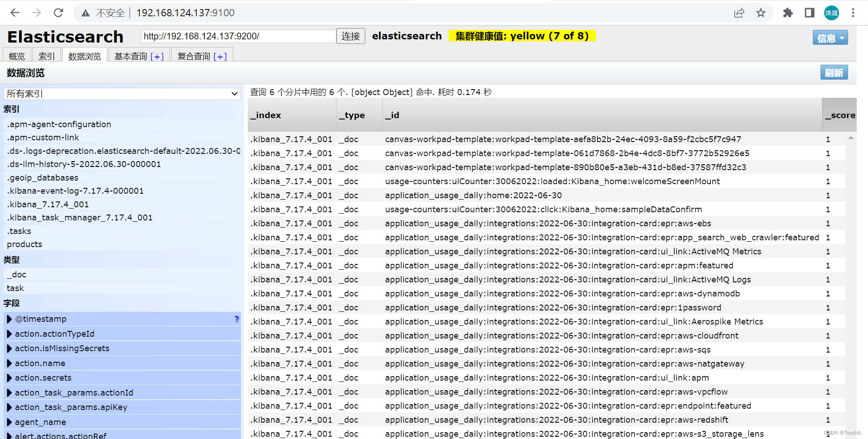The image size is (868, 439).
Task: Click the results table scroll-up arrow
Action: 851,138
